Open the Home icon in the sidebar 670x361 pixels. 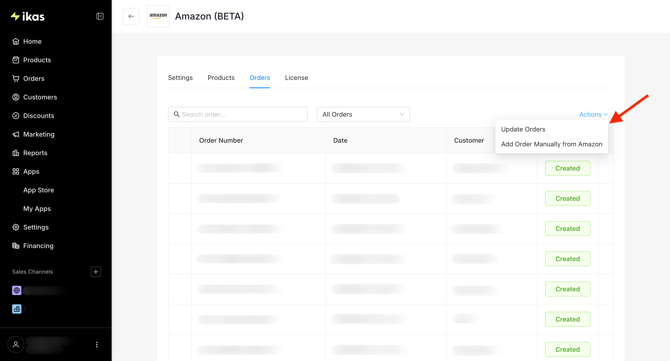point(16,41)
